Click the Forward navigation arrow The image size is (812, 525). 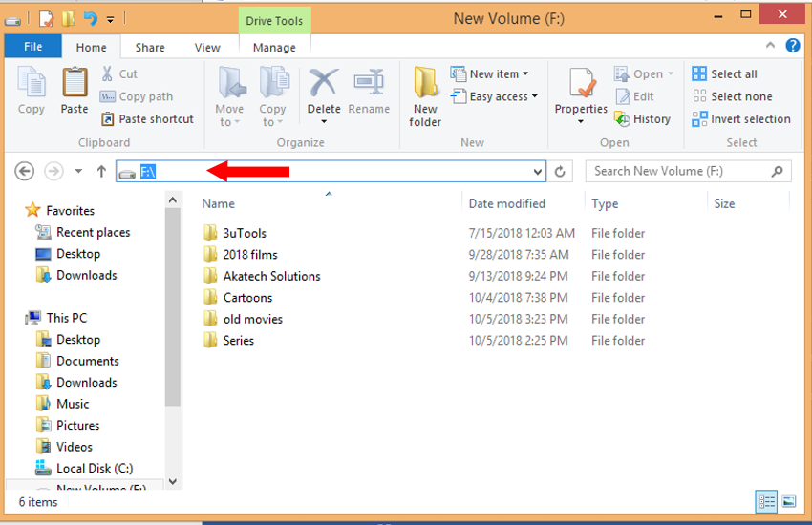coord(53,171)
